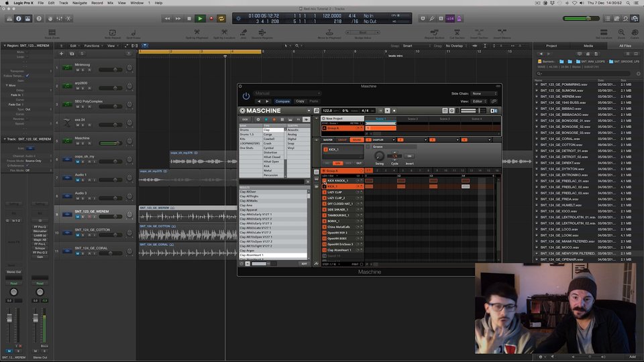644x362 pixels.
Task: Open Quick Help question mark icon
Action: click(39, 19)
